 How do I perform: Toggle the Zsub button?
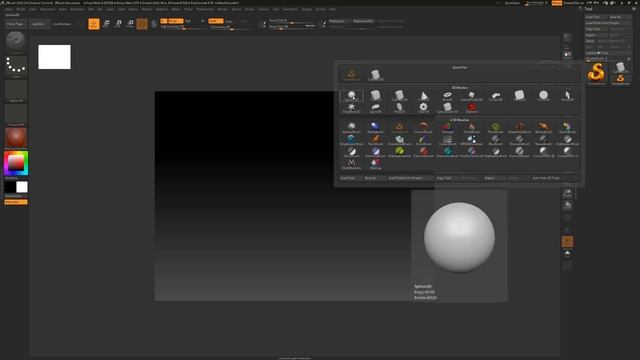click(229, 21)
